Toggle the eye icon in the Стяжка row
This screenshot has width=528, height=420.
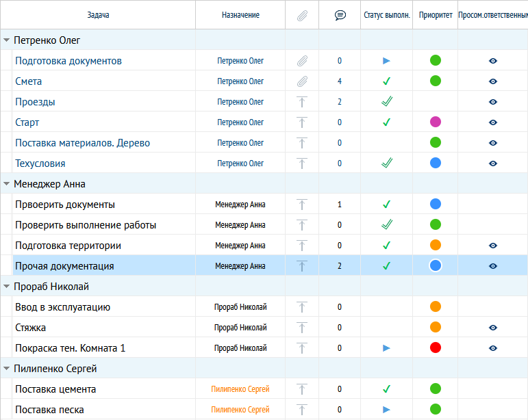point(493,328)
